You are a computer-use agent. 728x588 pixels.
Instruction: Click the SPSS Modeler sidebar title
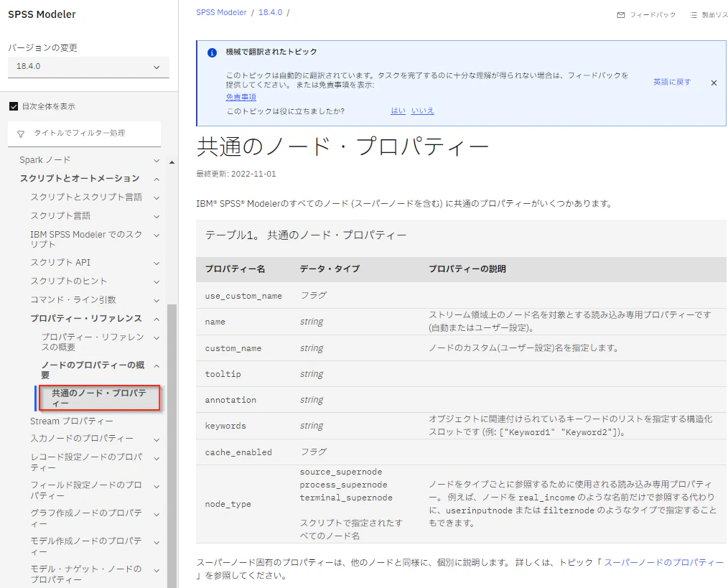coord(42,14)
